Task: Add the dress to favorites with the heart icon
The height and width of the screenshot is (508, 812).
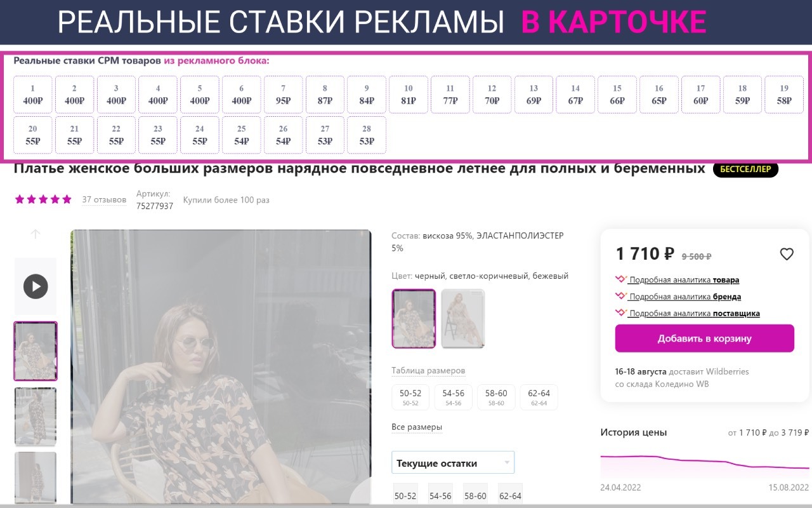Action: coord(787,255)
